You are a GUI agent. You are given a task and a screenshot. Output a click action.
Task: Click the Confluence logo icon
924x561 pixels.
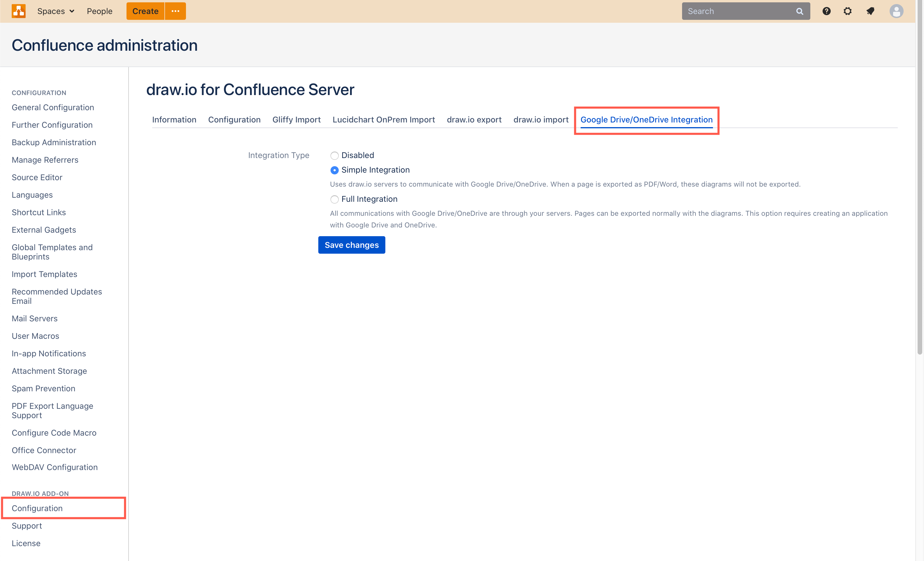pyautogui.click(x=18, y=11)
